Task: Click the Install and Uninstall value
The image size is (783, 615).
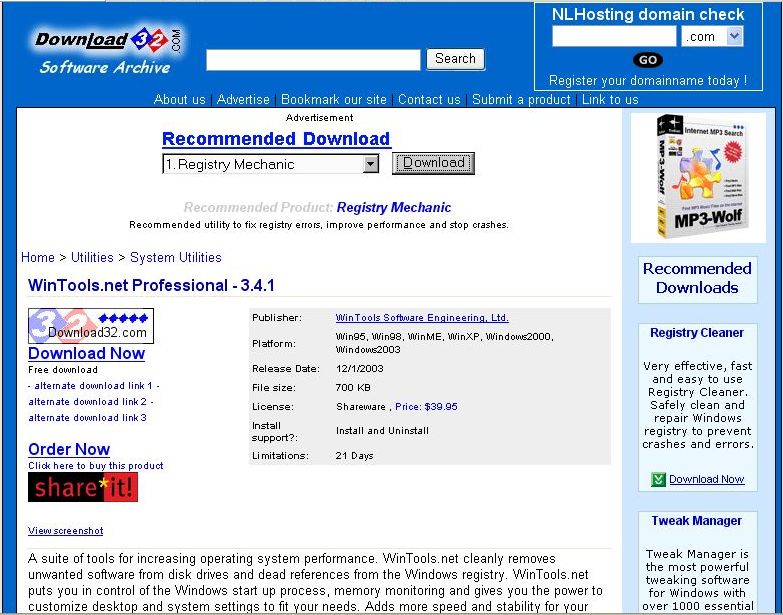Action: pyautogui.click(x=383, y=431)
